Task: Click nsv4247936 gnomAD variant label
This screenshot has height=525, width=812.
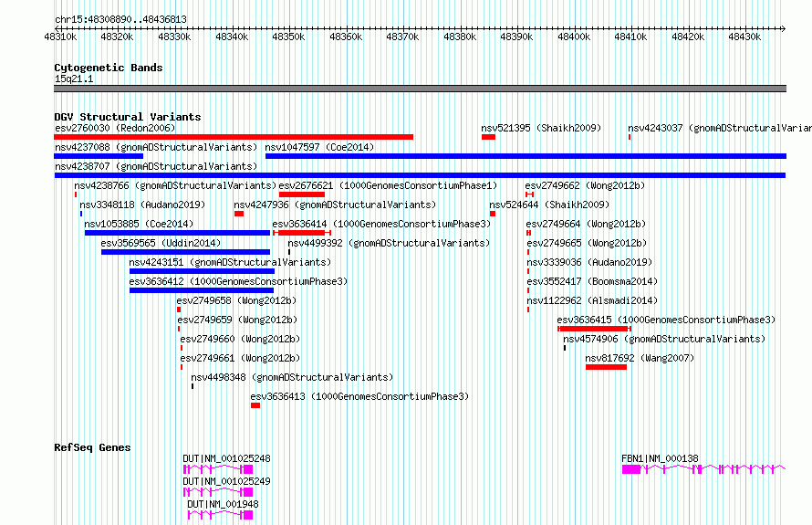Action: coord(335,205)
